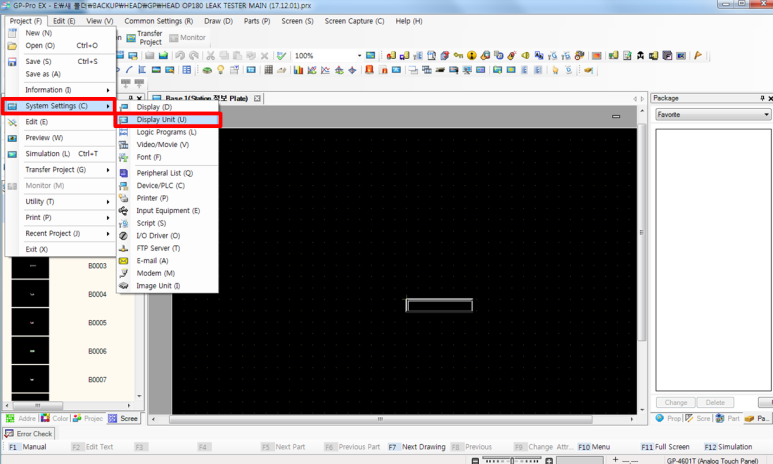The height and width of the screenshot is (464, 773).
Task: Select Modem in submenu
Action: (168, 273)
